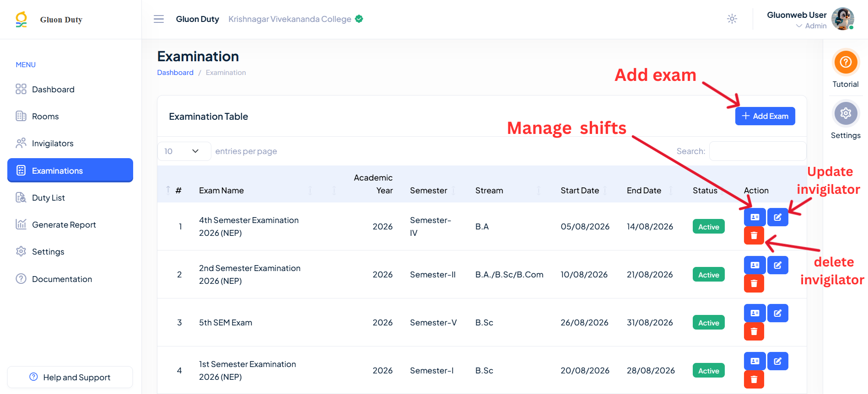This screenshot has height=394, width=868.
Task: Manage shifts for 2nd Semester Examination
Action: 755,265
